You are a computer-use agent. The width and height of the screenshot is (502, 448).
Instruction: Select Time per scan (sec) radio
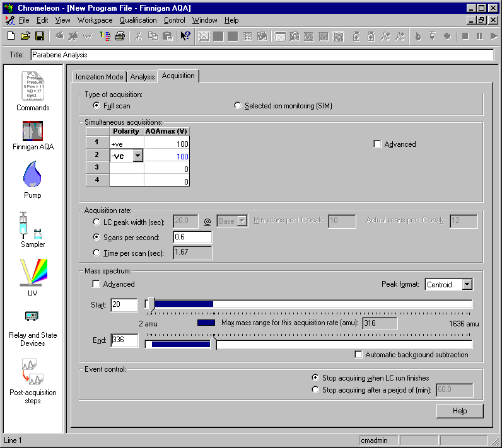pyautogui.click(x=96, y=253)
